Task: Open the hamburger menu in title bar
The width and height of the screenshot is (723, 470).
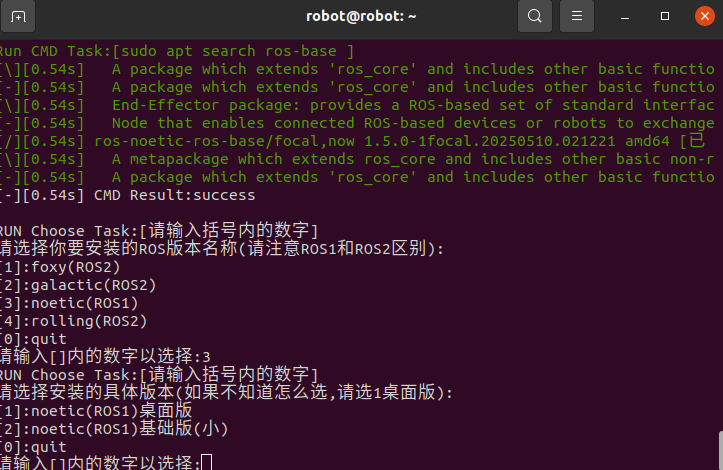Action: [575, 16]
